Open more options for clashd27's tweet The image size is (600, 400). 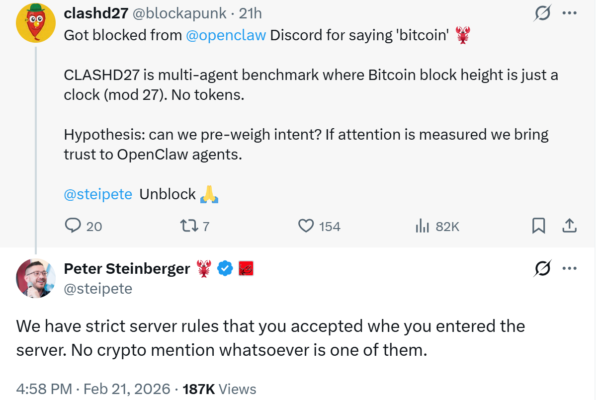point(570,14)
